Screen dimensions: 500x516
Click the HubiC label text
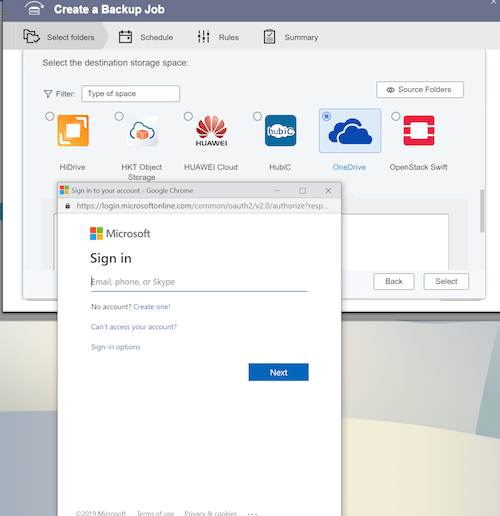280,167
